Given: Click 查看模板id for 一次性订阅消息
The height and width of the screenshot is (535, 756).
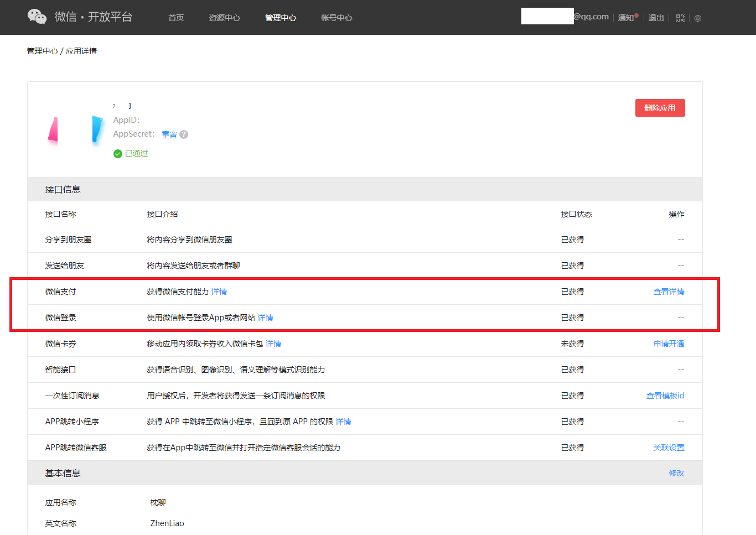Looking at the screenshot, I should 665,396.
